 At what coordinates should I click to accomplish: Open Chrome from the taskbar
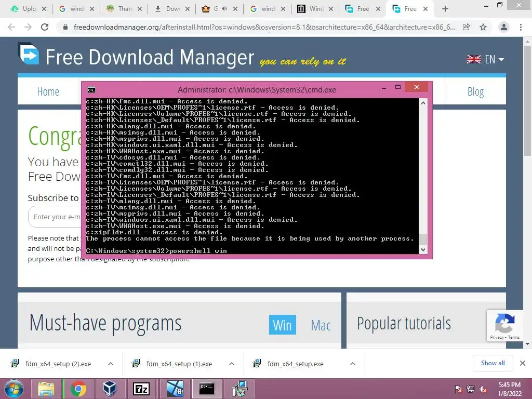(78, 389)
